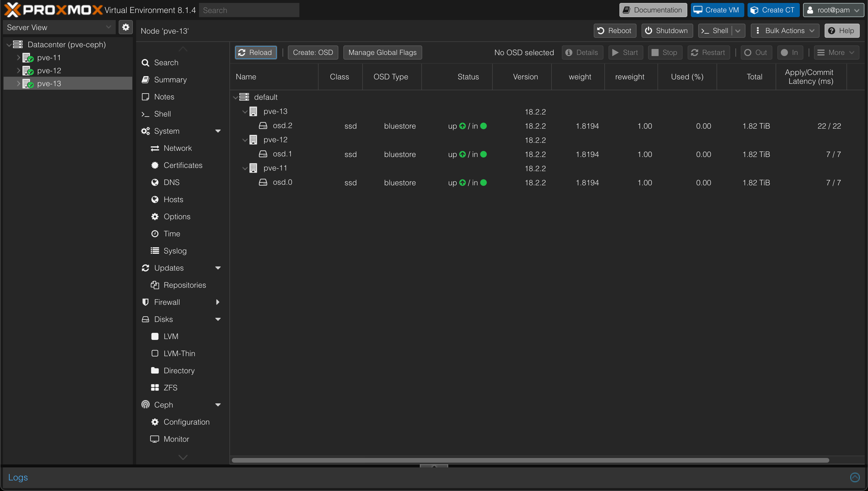The width and height of the screenshot is (868, 491).
Task: Click the top Search input field
Action: click(249, 10)
